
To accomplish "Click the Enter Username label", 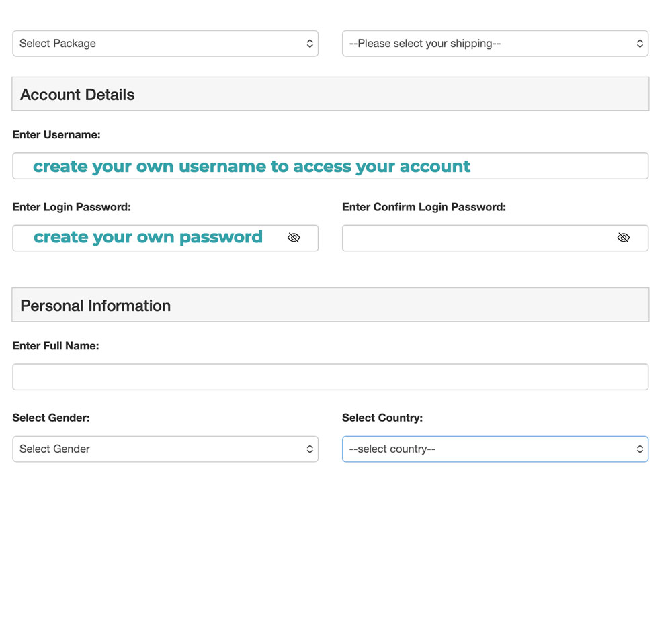I will point(56,135).
